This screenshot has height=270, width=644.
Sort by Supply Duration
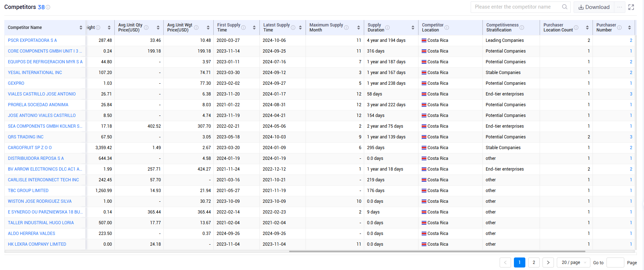[x=413, y=28]
